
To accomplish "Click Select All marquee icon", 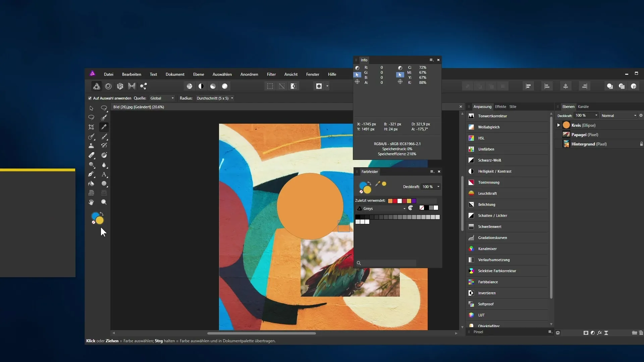I will click(x=270, y=86).
